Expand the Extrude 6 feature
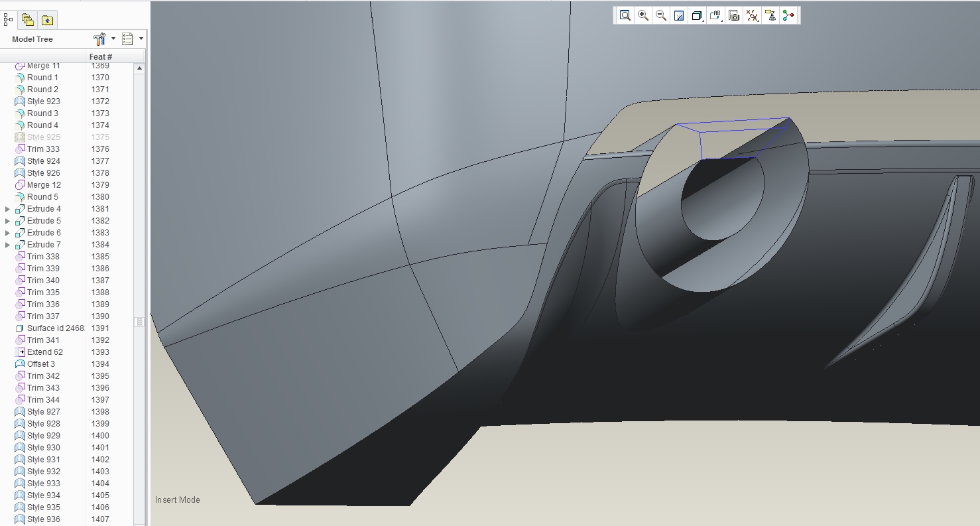This screenshot has height=526, width=980. tap(8, 233)
